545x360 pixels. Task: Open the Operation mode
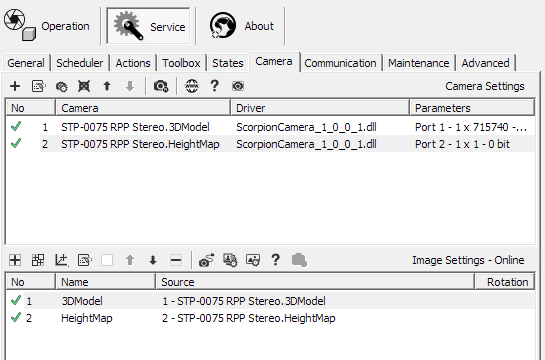point(47,26)
